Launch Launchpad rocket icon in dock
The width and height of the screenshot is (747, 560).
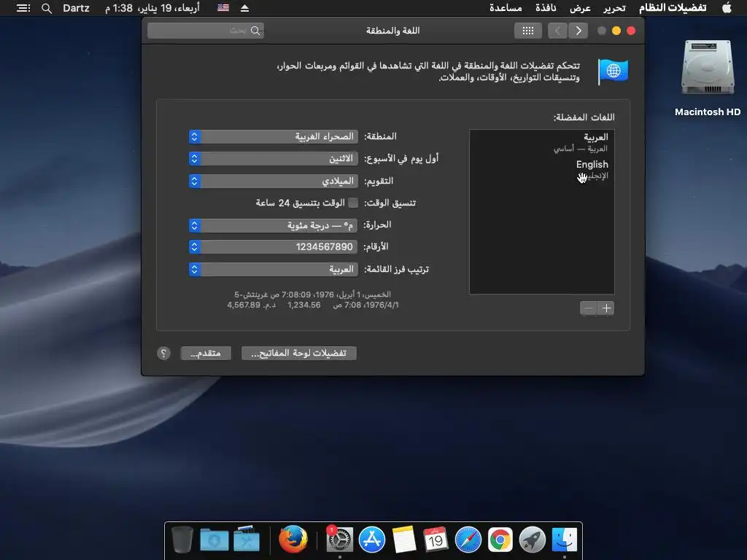[532, 540]
